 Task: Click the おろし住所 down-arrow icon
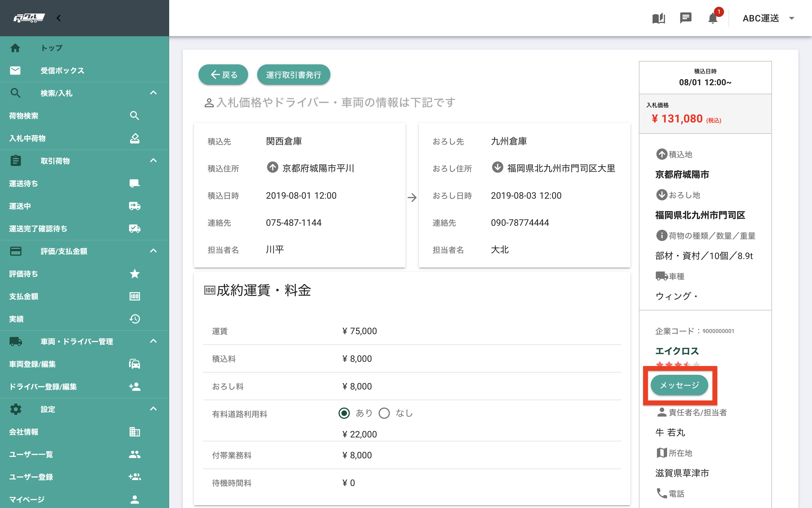[497, 167]
